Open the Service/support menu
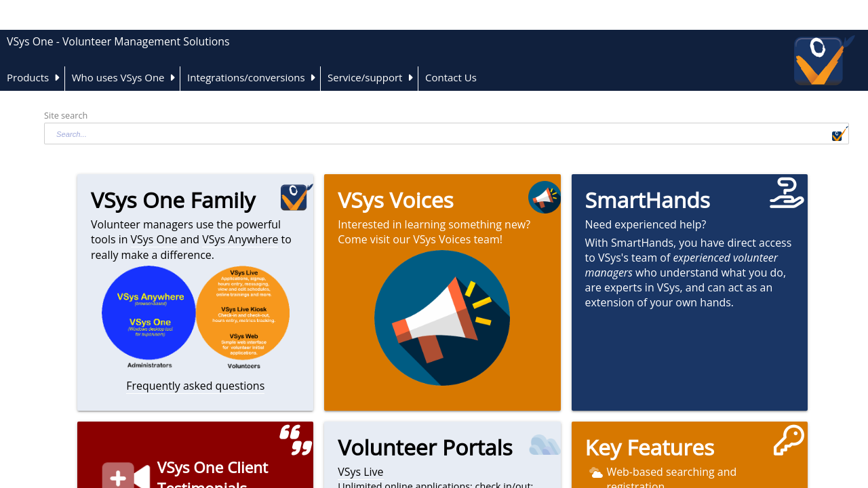This screenshot has height=488, width=868. [365, 78]
